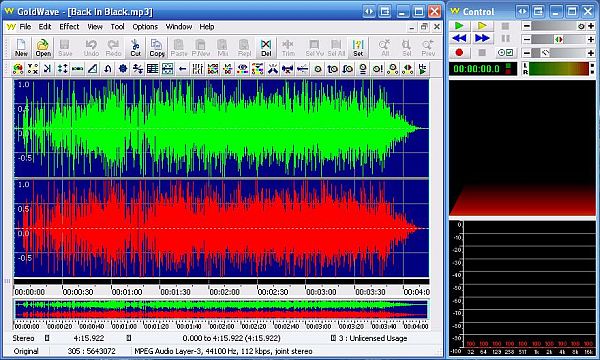
Task: Click the table-grid effect icon
Action: click(x=153, y=69)
